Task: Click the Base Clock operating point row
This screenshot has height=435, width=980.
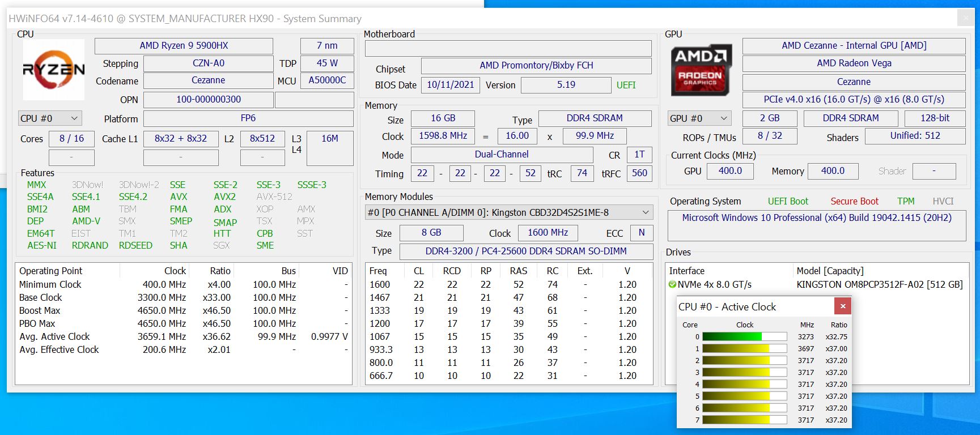Action: click(x=183, y=297)
